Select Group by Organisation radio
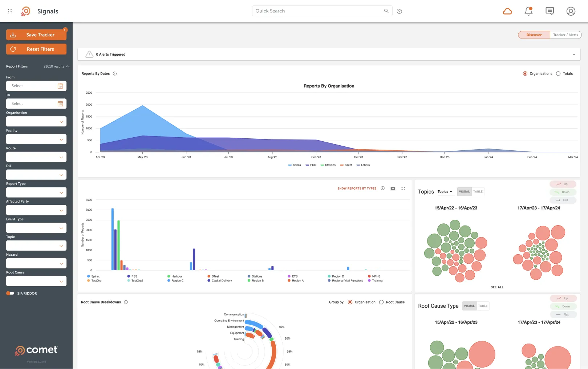Viewport: 588px width, 369px height. (350, 302)
